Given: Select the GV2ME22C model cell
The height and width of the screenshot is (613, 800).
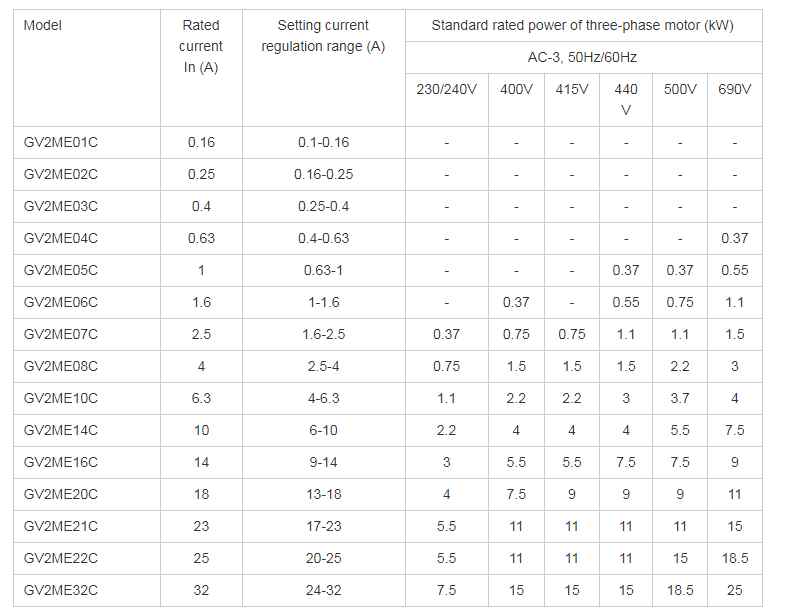Looking at the screenshot, I should (x=61, y=558).
